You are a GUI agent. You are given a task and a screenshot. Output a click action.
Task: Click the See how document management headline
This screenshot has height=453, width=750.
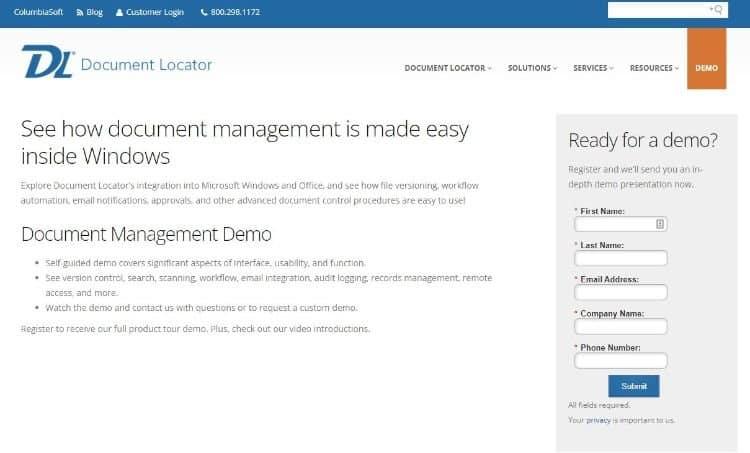[245, 143]
